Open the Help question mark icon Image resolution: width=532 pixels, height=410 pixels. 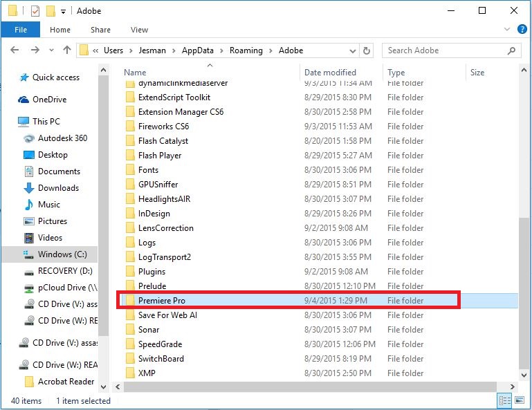[x=522, y=29]
